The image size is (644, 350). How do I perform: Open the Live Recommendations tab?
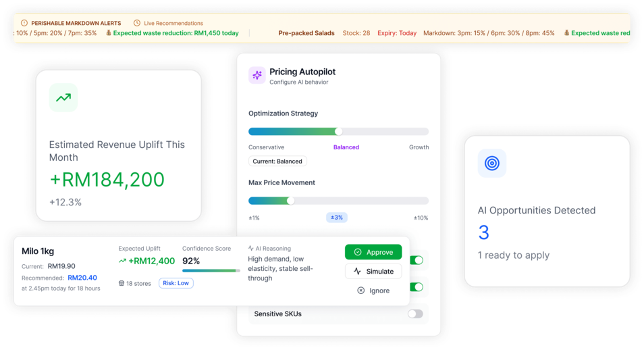point(173,23)
